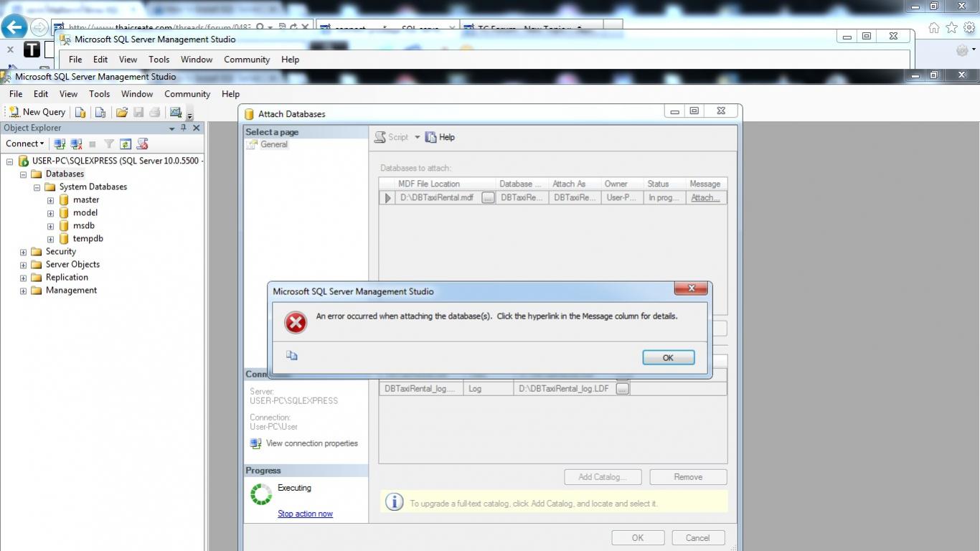Toggle the Object Explorer auto-hide pin

184,128
